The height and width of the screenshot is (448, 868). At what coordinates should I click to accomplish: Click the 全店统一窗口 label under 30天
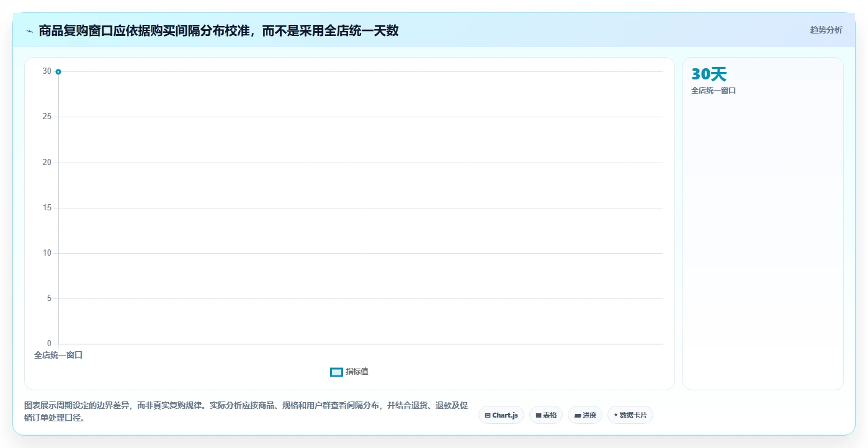[714, 91]
